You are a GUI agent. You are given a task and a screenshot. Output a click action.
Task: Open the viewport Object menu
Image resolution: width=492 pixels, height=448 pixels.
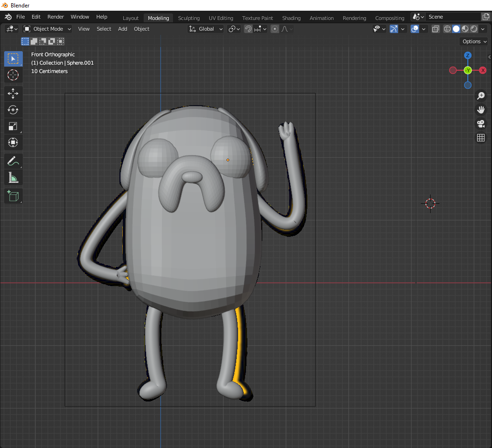point(141,29)
